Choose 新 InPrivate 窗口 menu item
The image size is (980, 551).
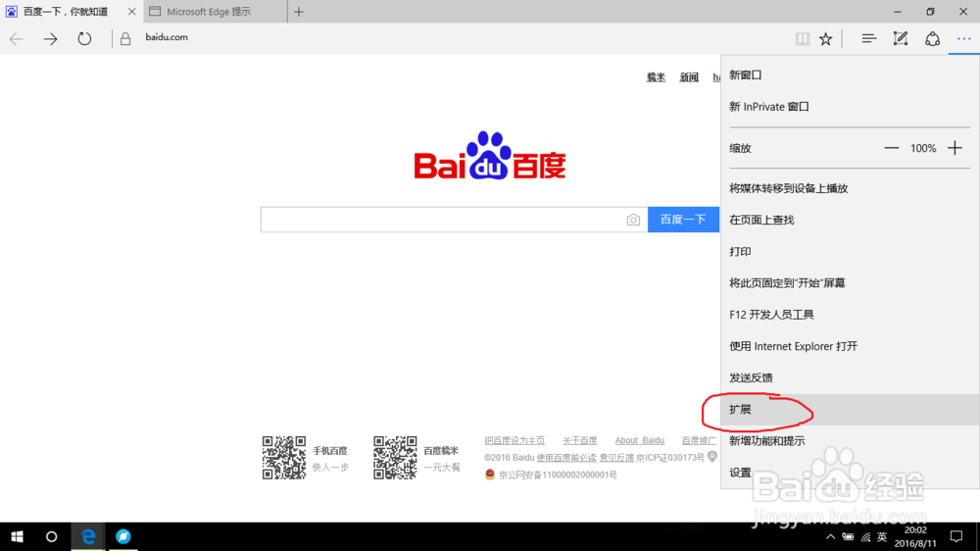click(x=850, y=107)
